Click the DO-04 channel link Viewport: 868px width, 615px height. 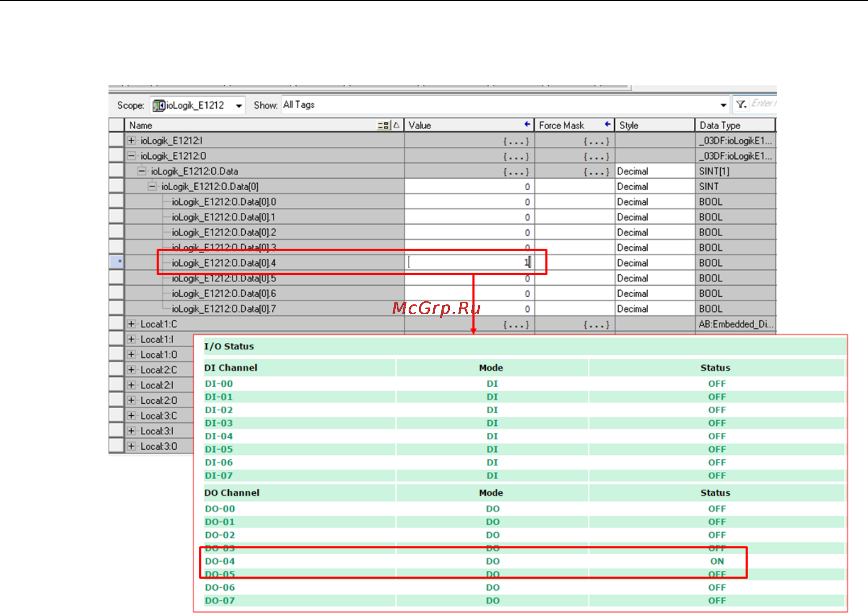click(x=220, y=561)
